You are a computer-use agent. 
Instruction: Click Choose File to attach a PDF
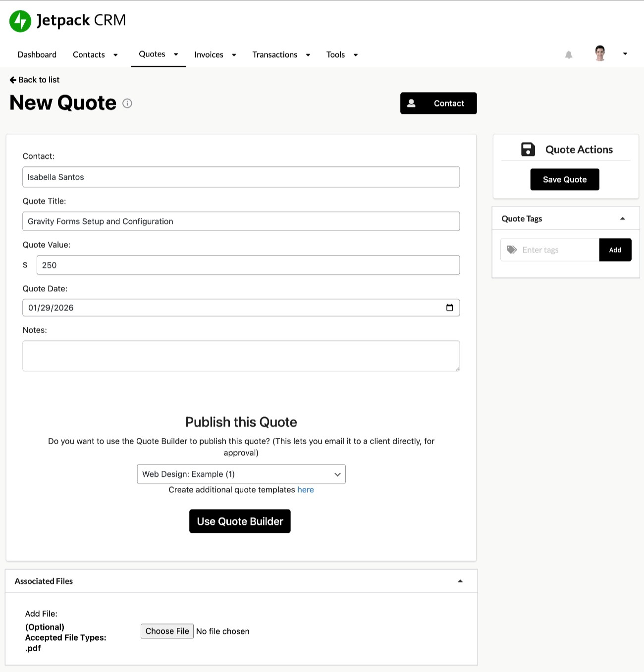(167, 631)
